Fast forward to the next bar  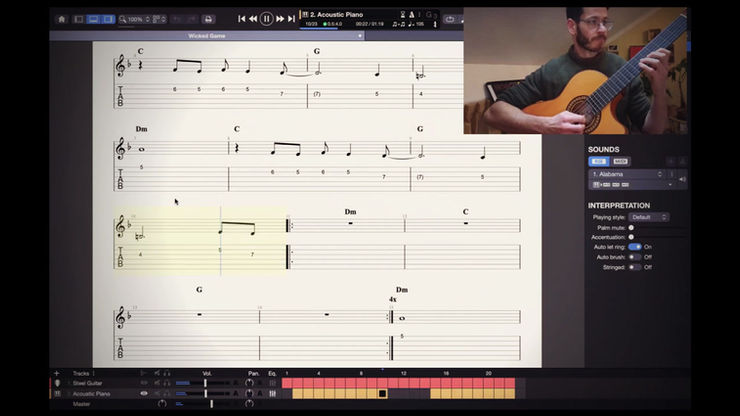tap(280, 19)
